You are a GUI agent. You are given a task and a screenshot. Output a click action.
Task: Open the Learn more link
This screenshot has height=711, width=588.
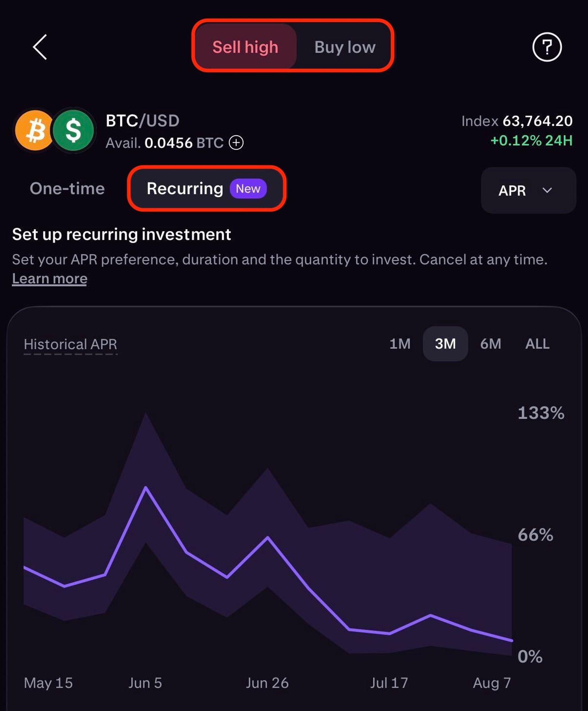click(x=50, y=278)
